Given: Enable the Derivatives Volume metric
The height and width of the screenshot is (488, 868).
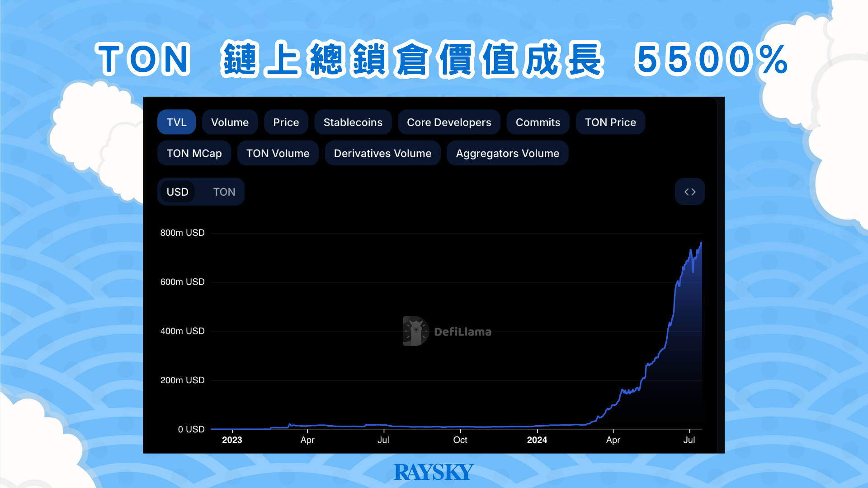Looking at the screenshot, I should [x=382, y=153].
